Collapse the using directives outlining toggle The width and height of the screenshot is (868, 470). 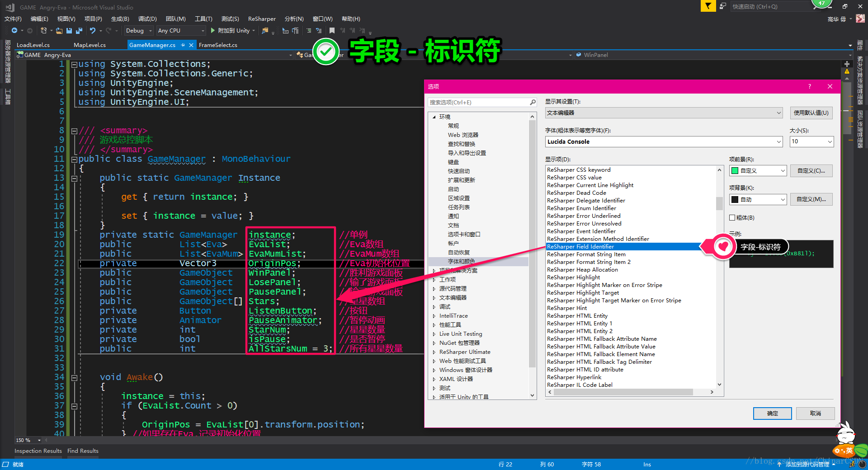click(74, 64)
